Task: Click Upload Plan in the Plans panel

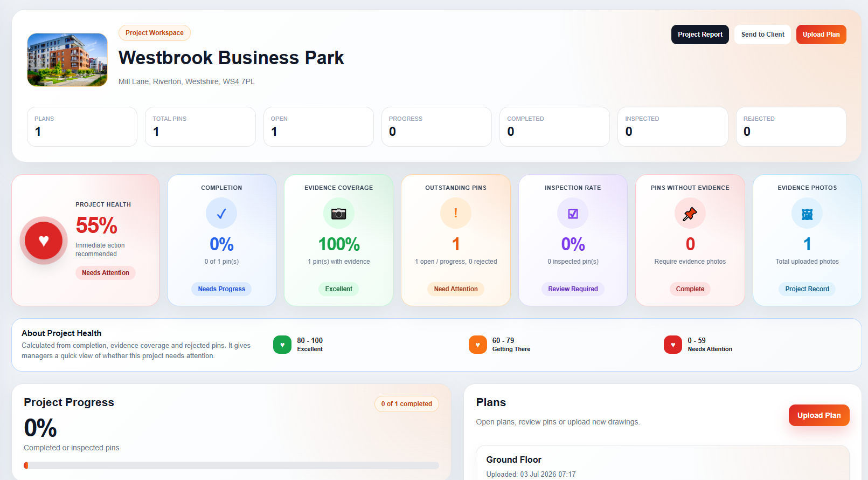Action: [x=819, y=415]
